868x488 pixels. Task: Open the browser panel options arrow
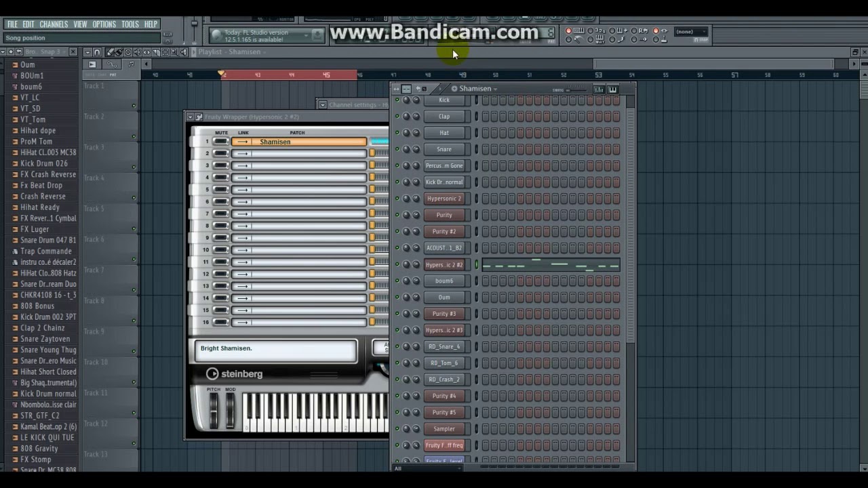tap(3, 52)
